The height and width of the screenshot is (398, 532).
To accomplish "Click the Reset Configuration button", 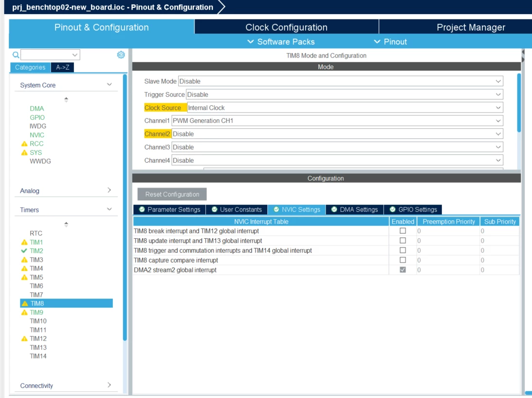I will tap(172, 194).
